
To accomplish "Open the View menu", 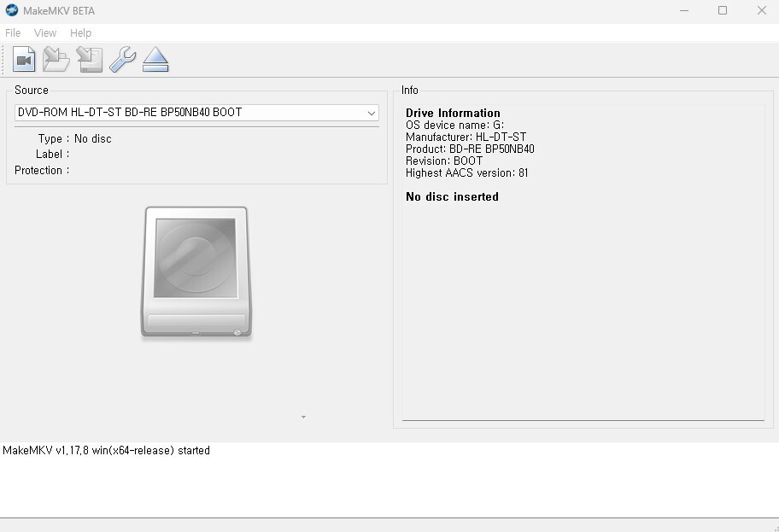I will (x=45, y=32).
